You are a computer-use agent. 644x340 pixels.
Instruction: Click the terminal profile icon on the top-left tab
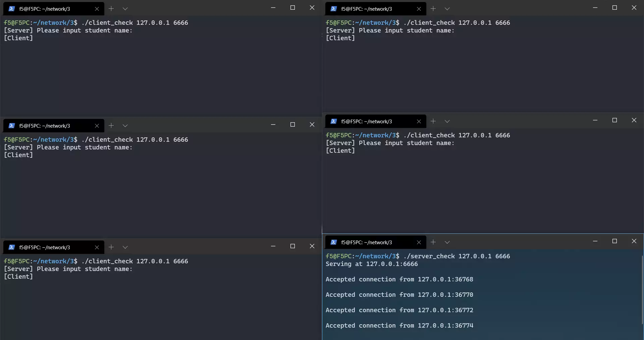12,9
